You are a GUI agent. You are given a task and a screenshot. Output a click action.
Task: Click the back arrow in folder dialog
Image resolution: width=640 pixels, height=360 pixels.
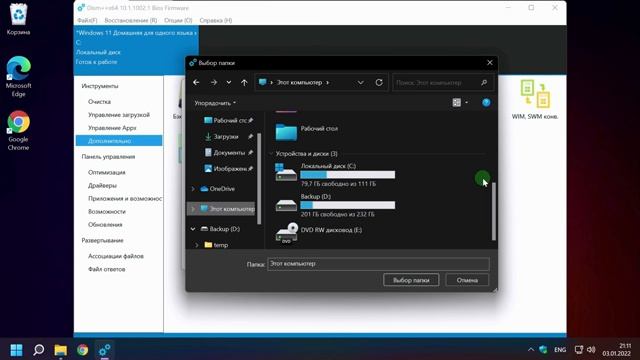point(196,82)
